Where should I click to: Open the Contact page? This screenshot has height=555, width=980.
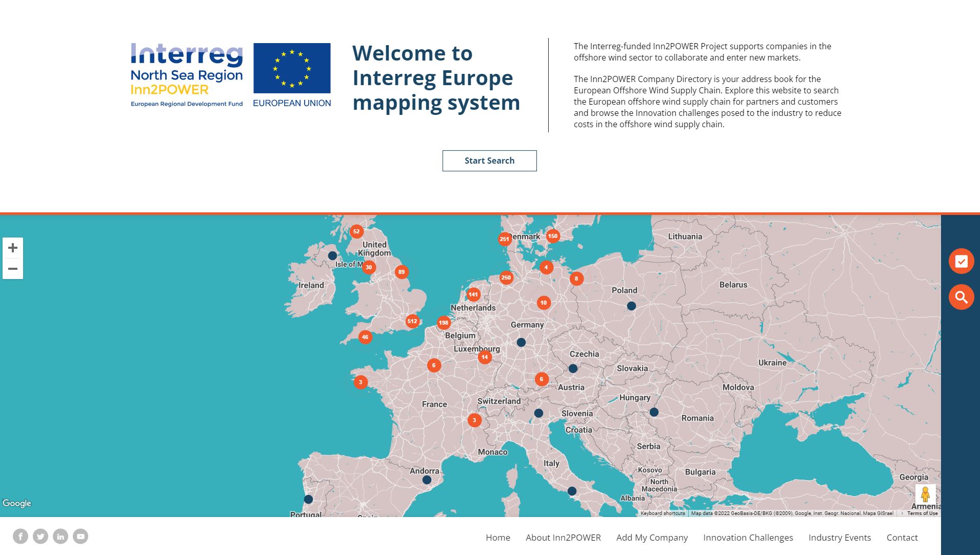[902, 538]
